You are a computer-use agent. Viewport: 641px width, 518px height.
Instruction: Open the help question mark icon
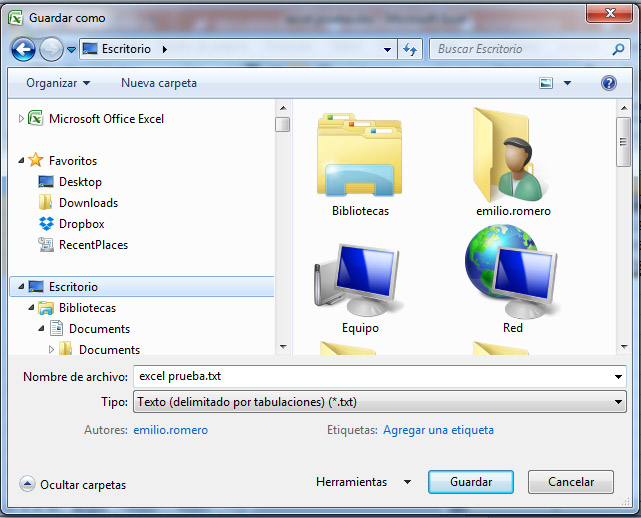click(608, 83)
